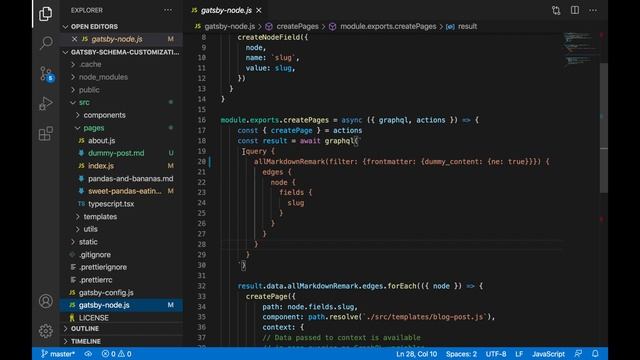Viewport: 640px width, 360px height.
Task: Expand the Outline section
Action: click(x=121, y=329)
